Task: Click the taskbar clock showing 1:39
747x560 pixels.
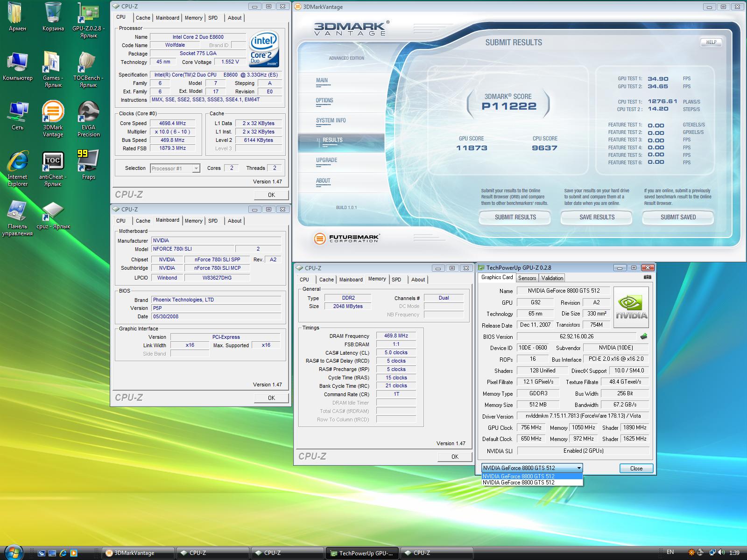Action: pos(734,553)
